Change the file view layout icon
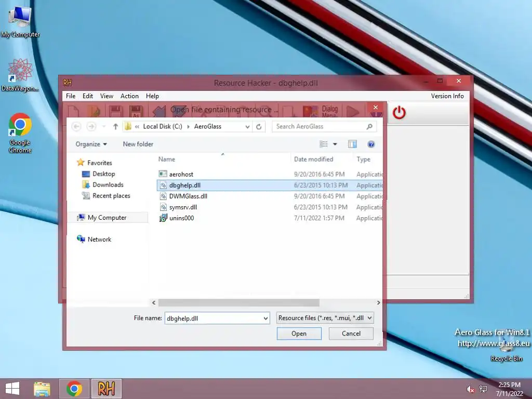532x399 pixels. click(x=324, y=144)
